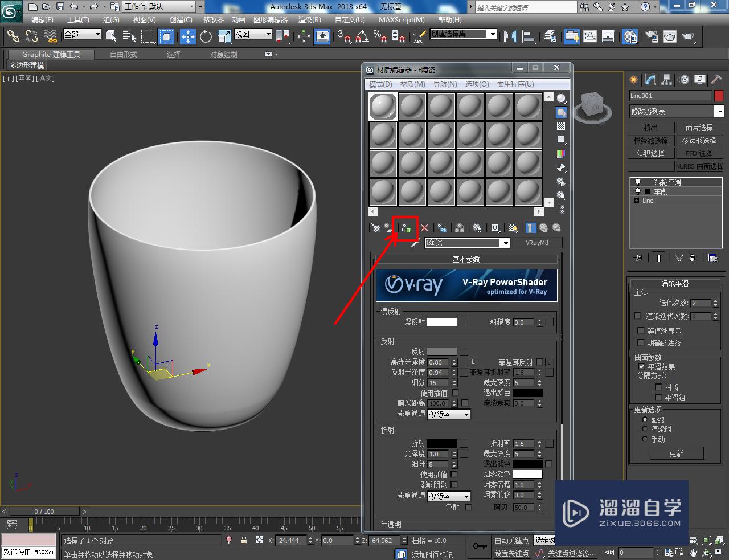
Task: Open the Utilities hammer panel tab
Action: pyautogui.click(x=715, y=80)
